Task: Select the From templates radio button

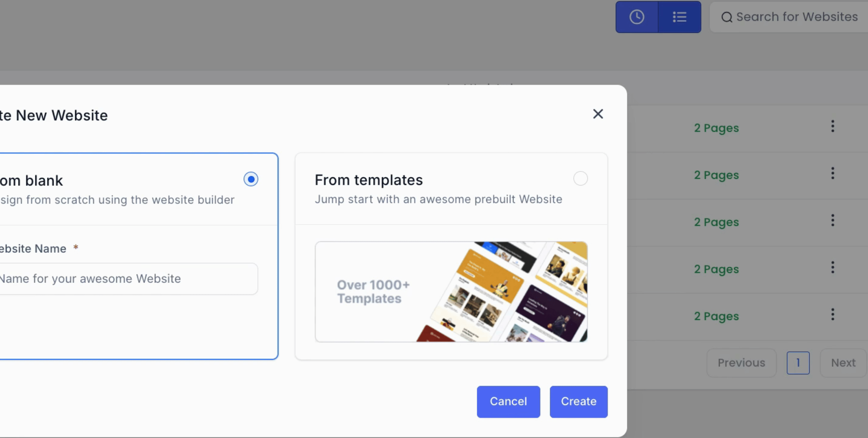Action: [x=580, y=178]
